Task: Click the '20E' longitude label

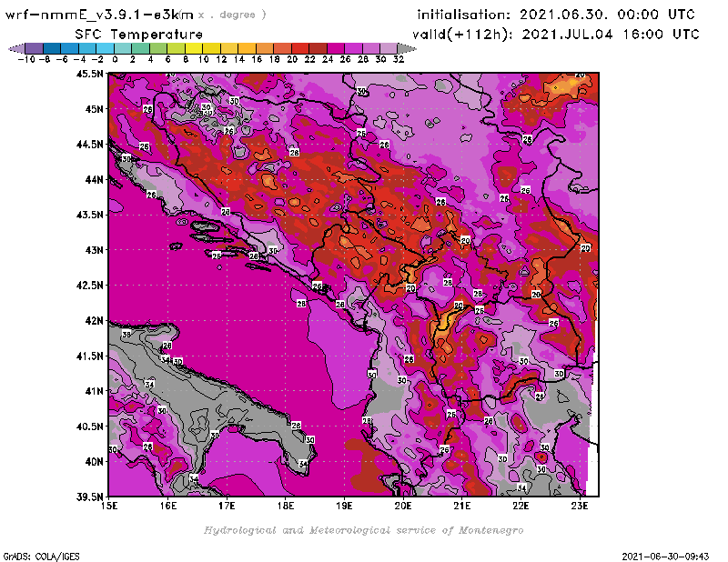Action: [x=403, y=506]
